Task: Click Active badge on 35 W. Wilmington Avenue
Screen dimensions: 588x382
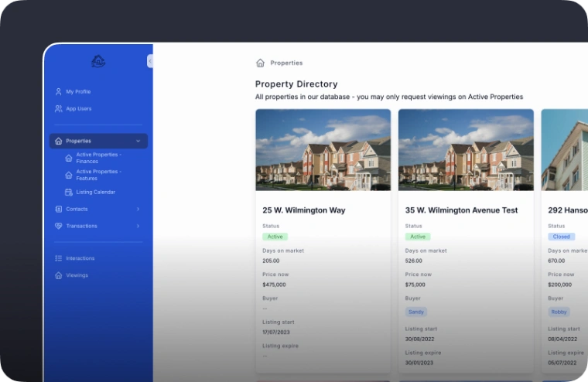Action: 418,237
